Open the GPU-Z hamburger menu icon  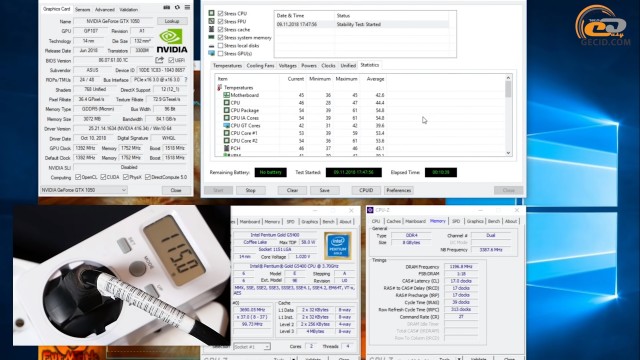187,7
